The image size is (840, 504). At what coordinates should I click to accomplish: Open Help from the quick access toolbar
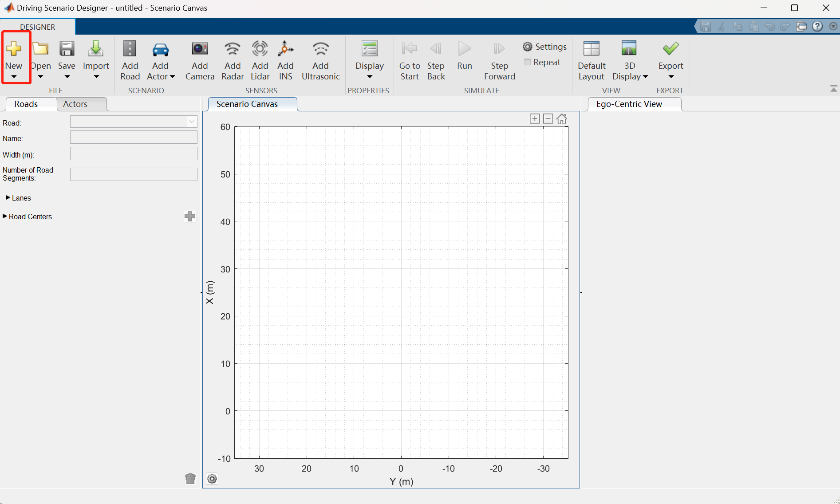(817, 27)
